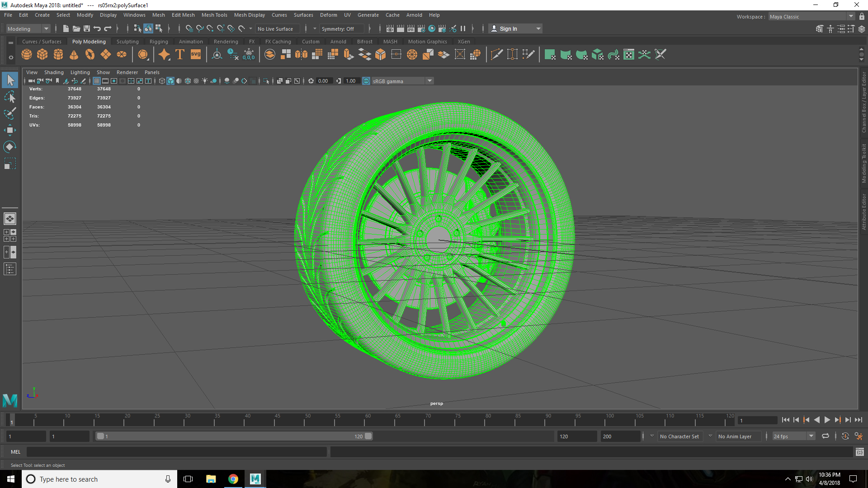Viewport: 868px width, 488px height.
Task: Toggle Select by component type mode
Action: pyautogui.click(x=159, y=29)
